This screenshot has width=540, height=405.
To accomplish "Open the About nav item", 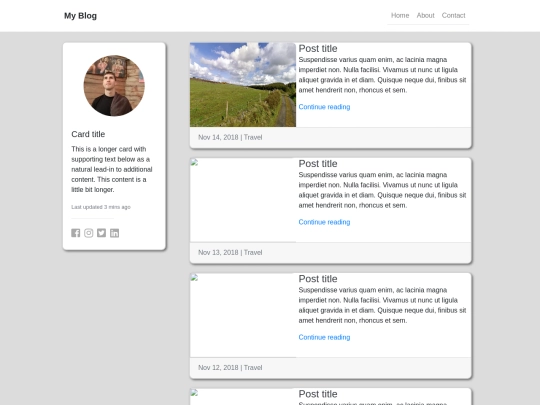I will (425, 15).
